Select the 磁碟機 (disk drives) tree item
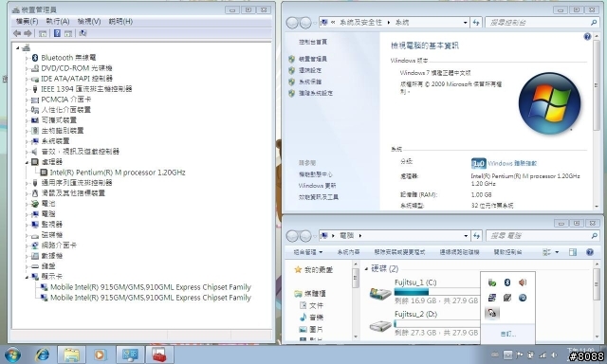This screenshot has height=364, width=607. point(52,235)
